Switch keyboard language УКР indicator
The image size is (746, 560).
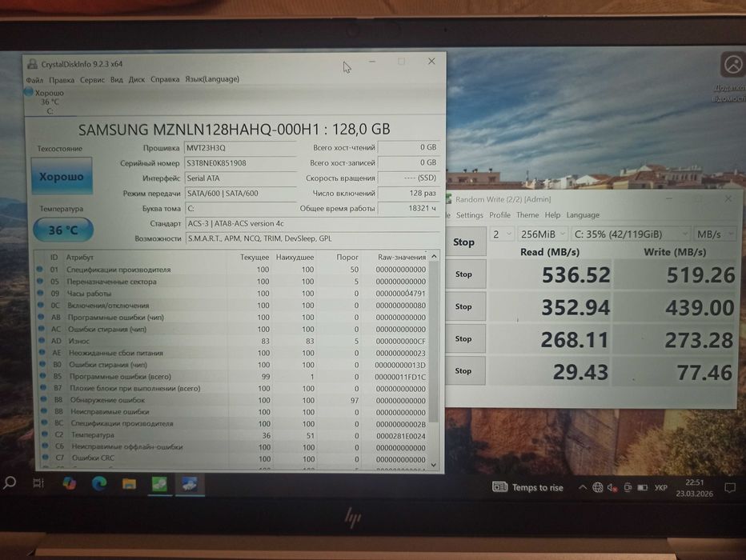tap(660, 488)
